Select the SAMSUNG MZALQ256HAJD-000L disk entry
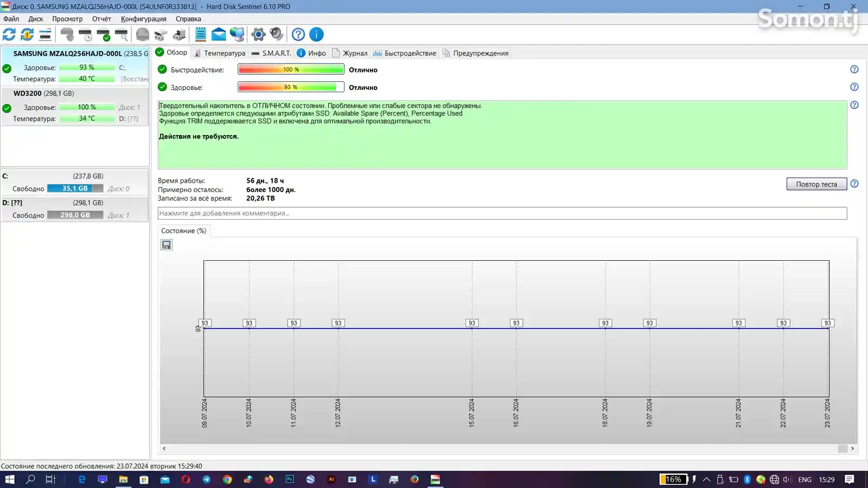Image resolution: width=868 pixels, height=488 pixels. (x=75, y=66)
